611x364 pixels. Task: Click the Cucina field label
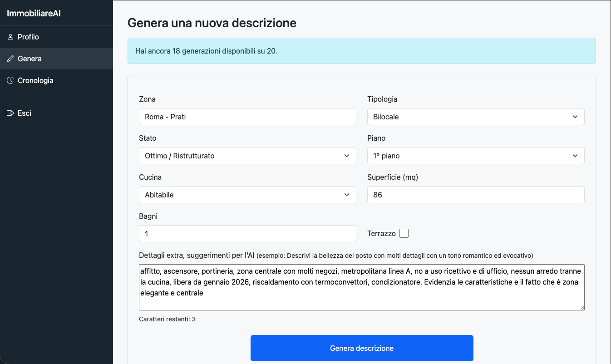point(150,177)
